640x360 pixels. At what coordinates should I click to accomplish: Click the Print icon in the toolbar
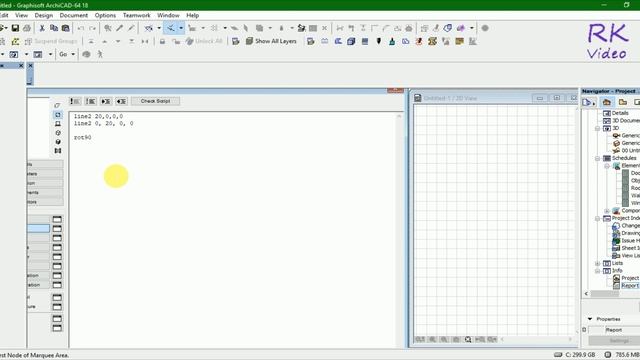(x=27, y=28)
